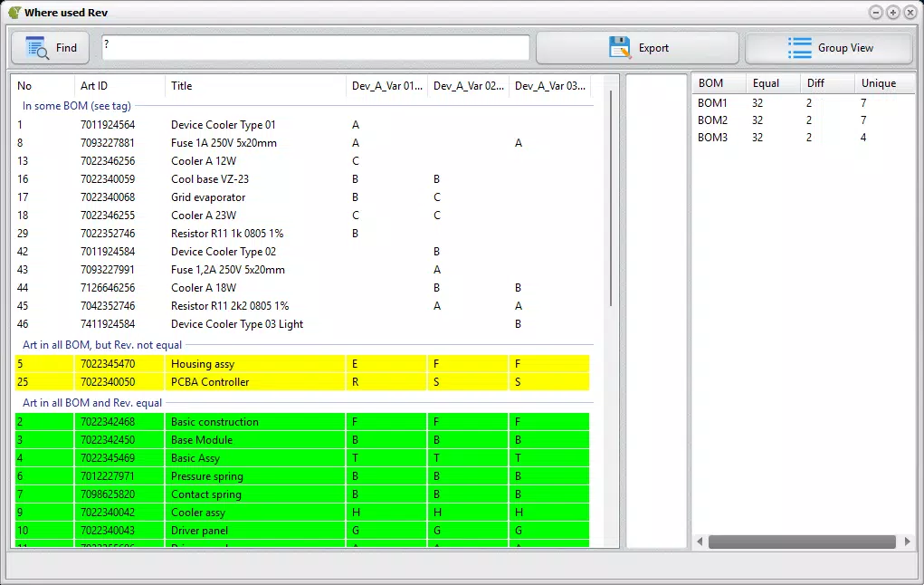The width and height of the screenshot is (924, 585).
Task: Click Art ID 7411924584
Action: tap(108, 324)
